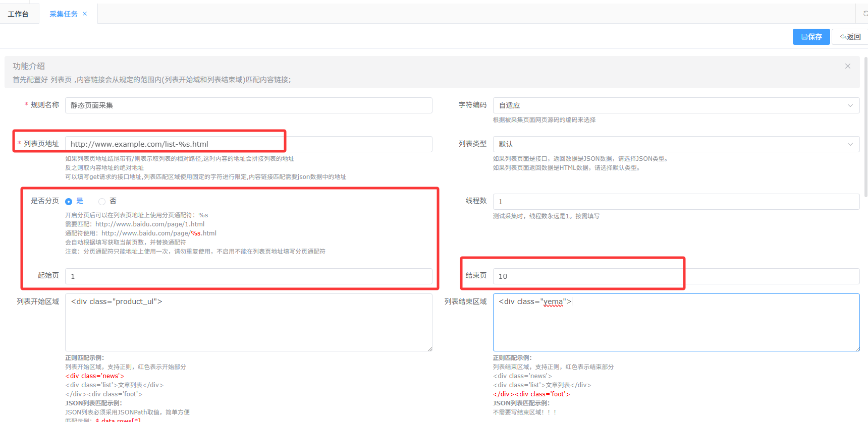
Task: Click the 起始页 input field
Action: pos(248,276)
